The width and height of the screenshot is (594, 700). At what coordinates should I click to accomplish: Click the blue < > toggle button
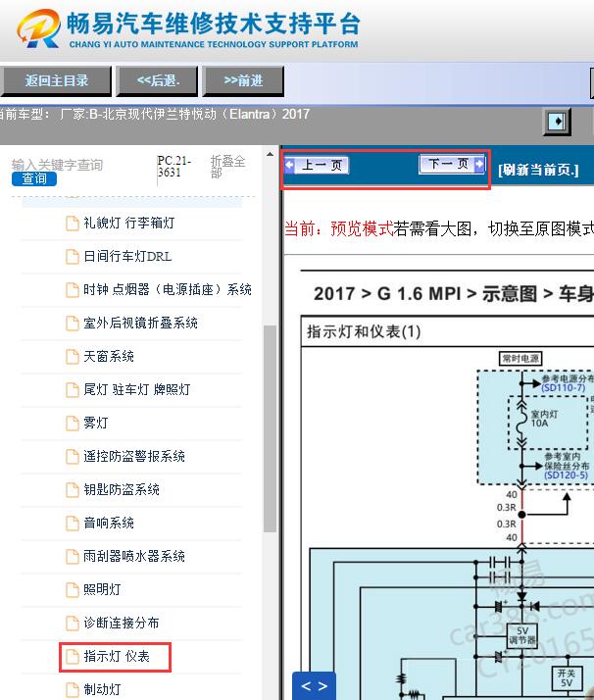pyautogui.click(x=315, y=686)
